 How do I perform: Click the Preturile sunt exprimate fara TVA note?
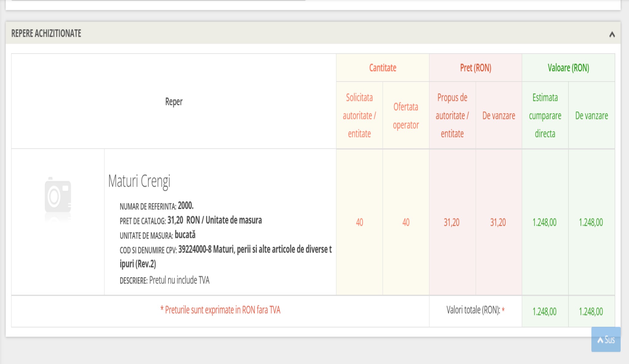click(220, 310)
